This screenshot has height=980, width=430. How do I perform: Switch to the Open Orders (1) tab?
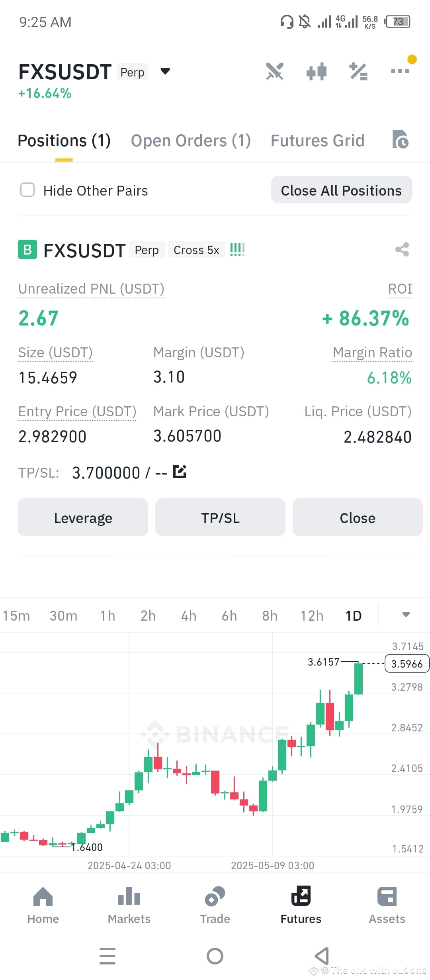coord(191,141)
